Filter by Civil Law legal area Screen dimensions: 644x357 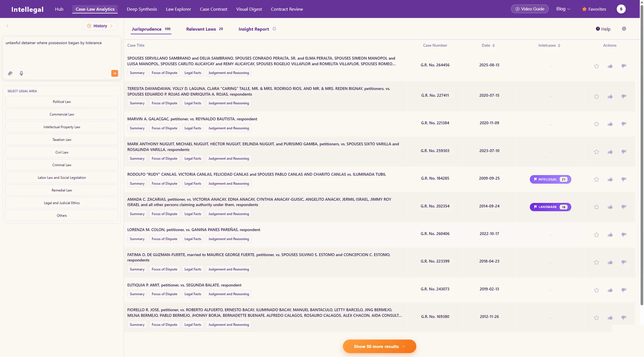pos(62,152)
